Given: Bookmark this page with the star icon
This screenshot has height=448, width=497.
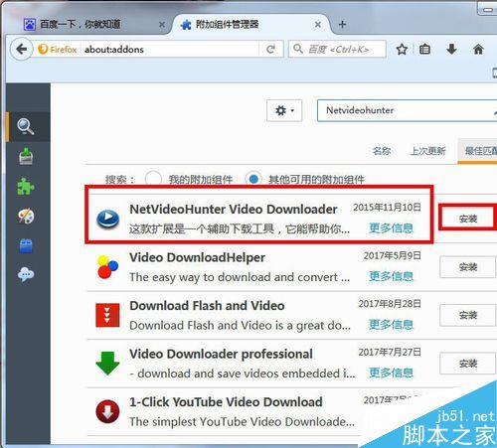Looking at the screenshot, I should click(402, 50).
